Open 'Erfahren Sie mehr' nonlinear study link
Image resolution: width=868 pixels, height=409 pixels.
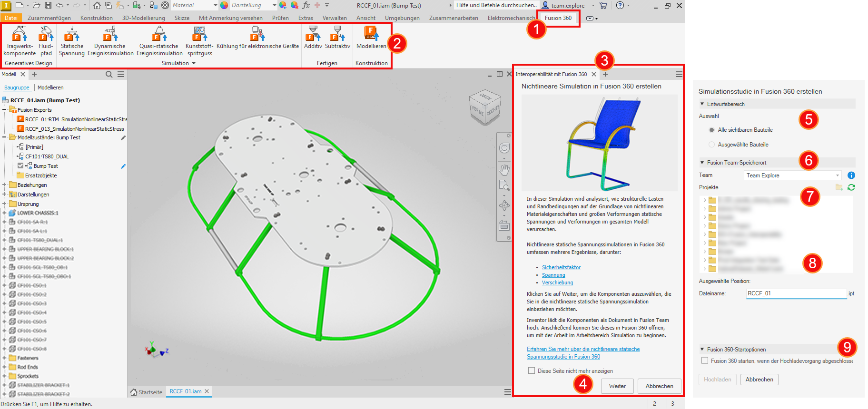[x=583, y=353]
